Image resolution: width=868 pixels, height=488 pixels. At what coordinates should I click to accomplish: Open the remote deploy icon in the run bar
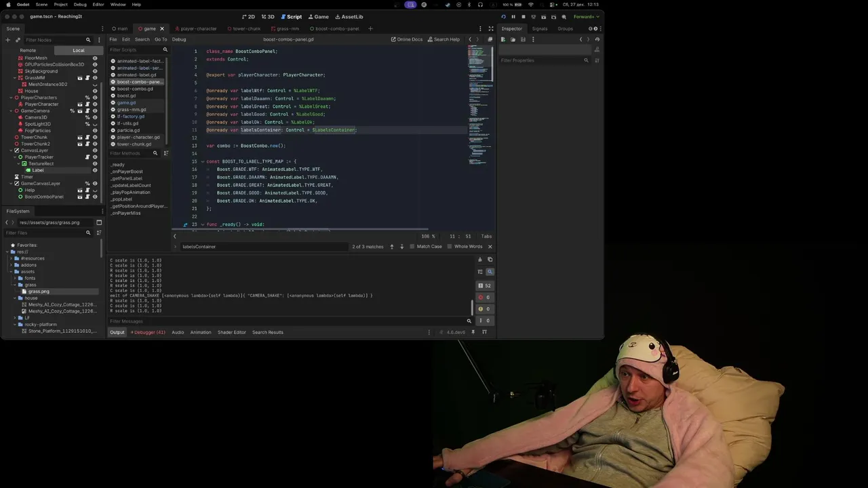[x=533, y=16]
